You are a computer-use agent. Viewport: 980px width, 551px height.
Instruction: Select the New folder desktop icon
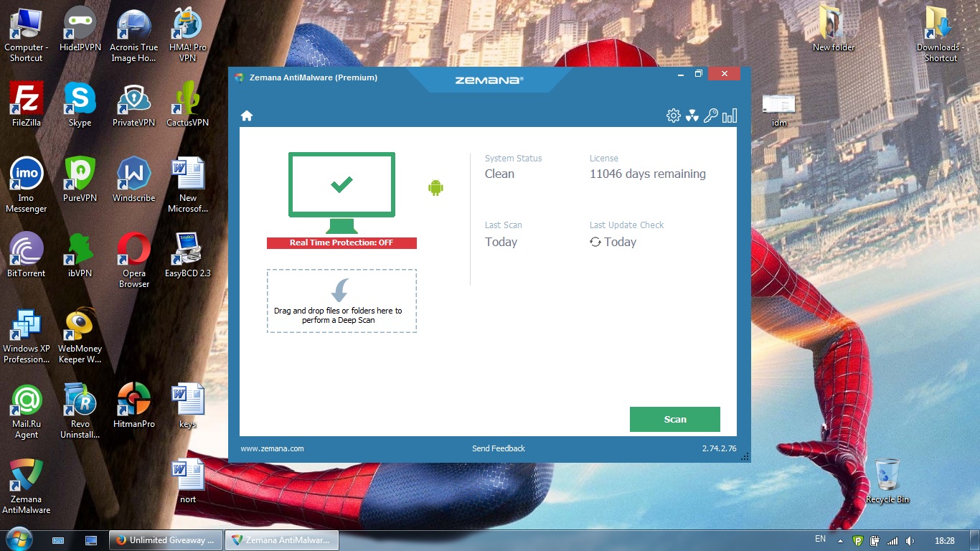(834, 29)
